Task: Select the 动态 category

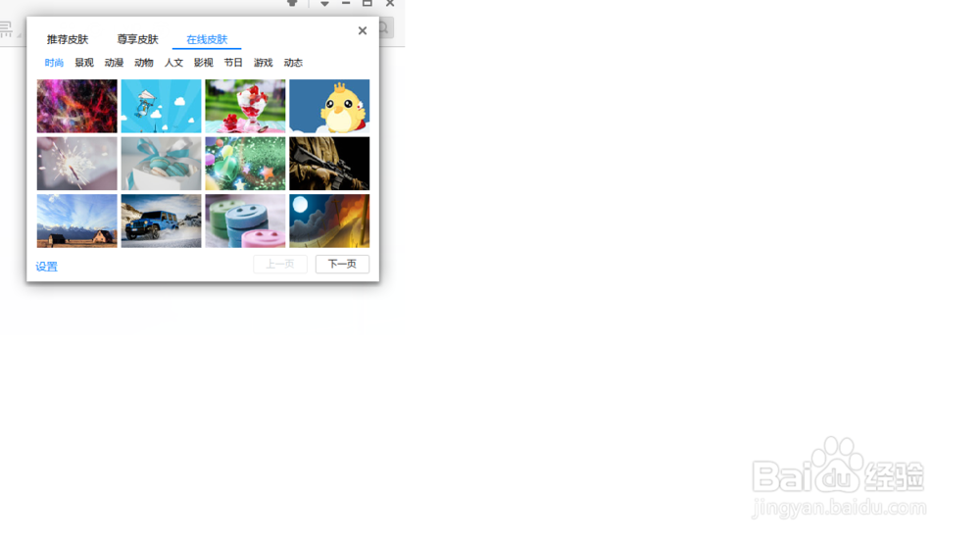Action: point(293,63)
